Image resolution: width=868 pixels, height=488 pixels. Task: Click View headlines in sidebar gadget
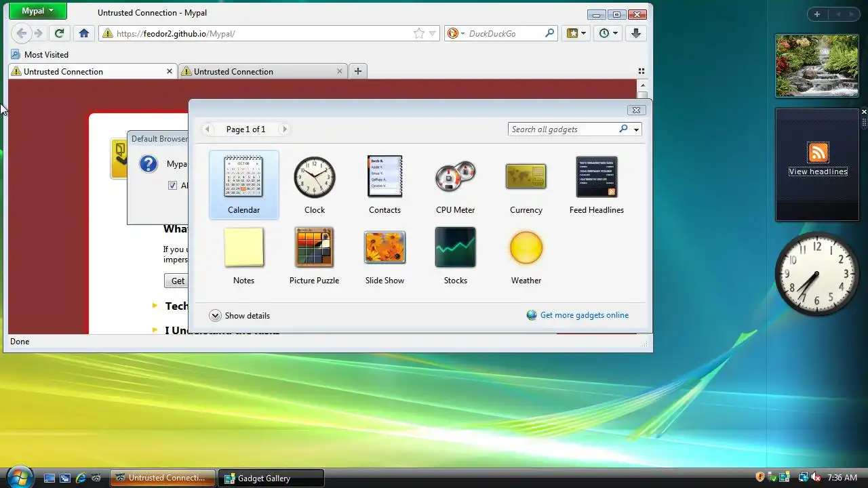pyautogui.click(x=818, y=171)
